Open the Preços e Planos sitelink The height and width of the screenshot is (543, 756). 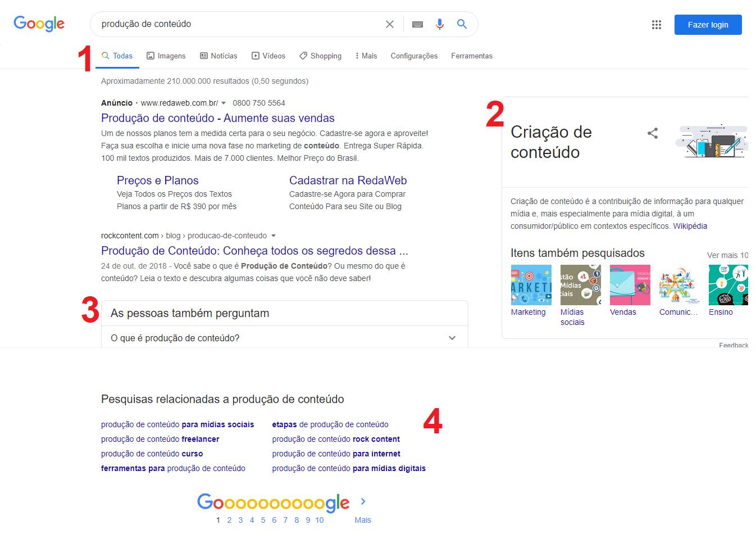coord(158,180)
